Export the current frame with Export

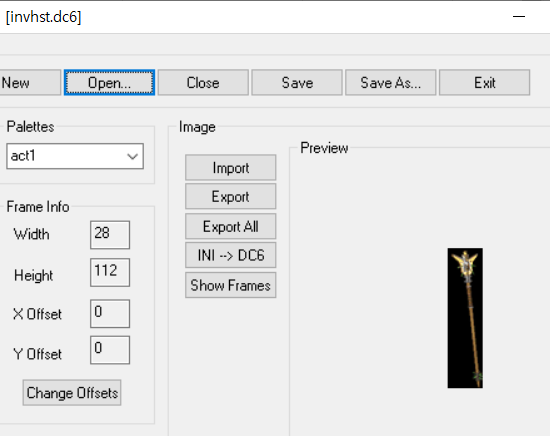pyautogui.click(x=230, y=196)
